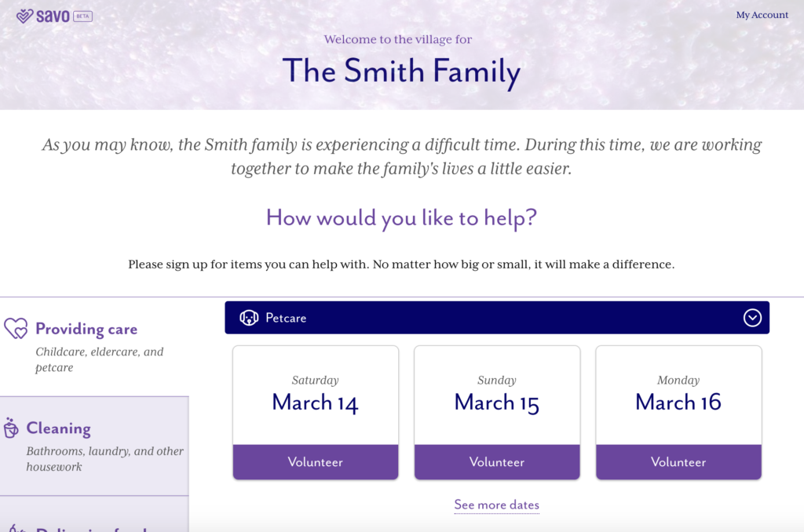Click the BETA badge next to logo
804x532 pixels.
82,16
